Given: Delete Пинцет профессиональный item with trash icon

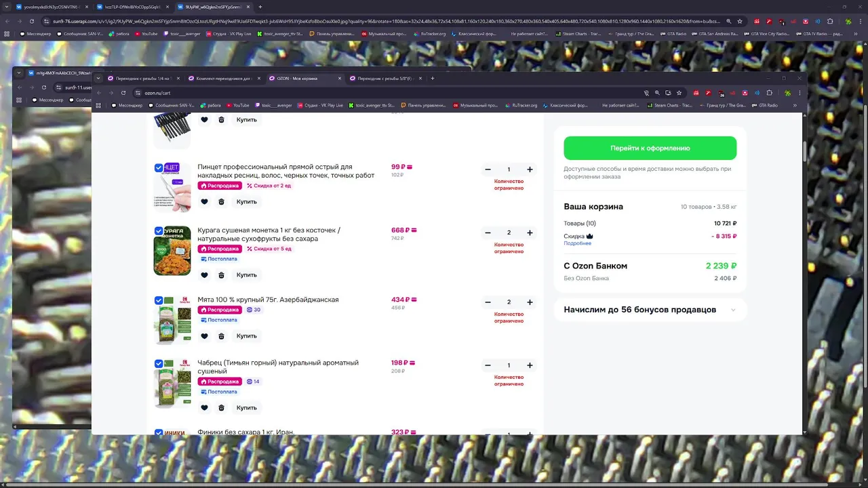Looking at the screenshot, I should click(x=221, y=202).
